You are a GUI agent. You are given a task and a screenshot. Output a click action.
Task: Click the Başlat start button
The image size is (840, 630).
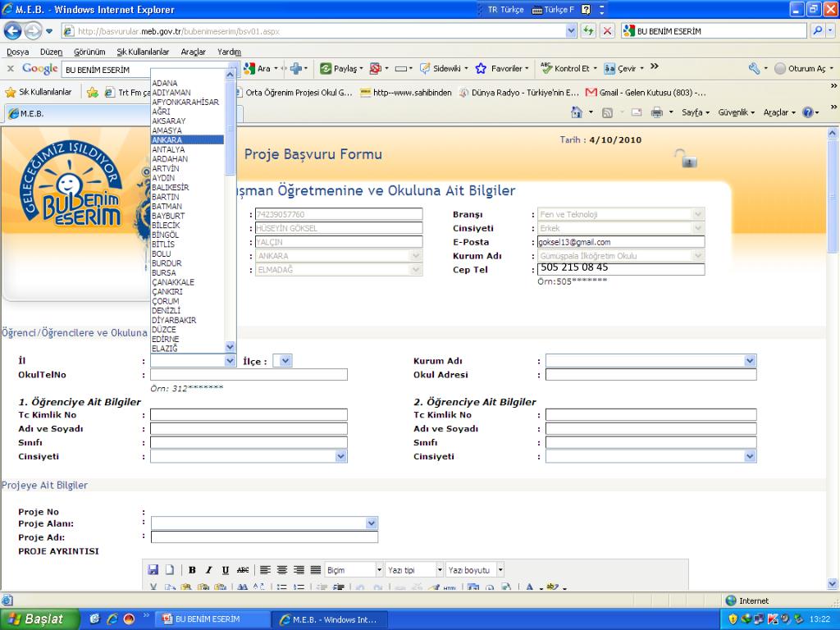tap(40, 619)
